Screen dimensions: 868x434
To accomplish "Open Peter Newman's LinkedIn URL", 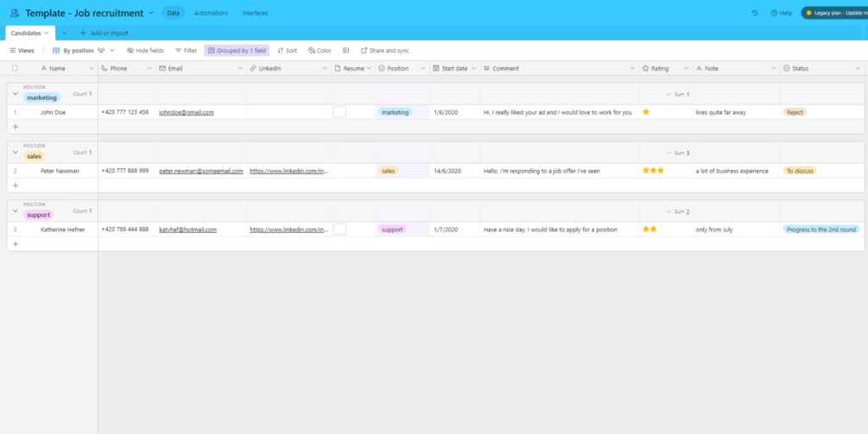I will [x=289, y=171].
